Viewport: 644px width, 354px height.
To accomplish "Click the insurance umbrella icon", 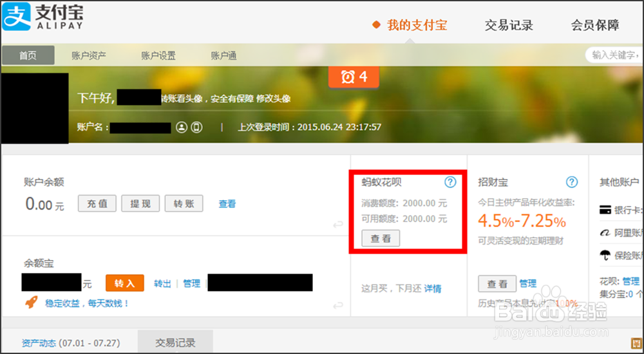I will tap(605, 256).
